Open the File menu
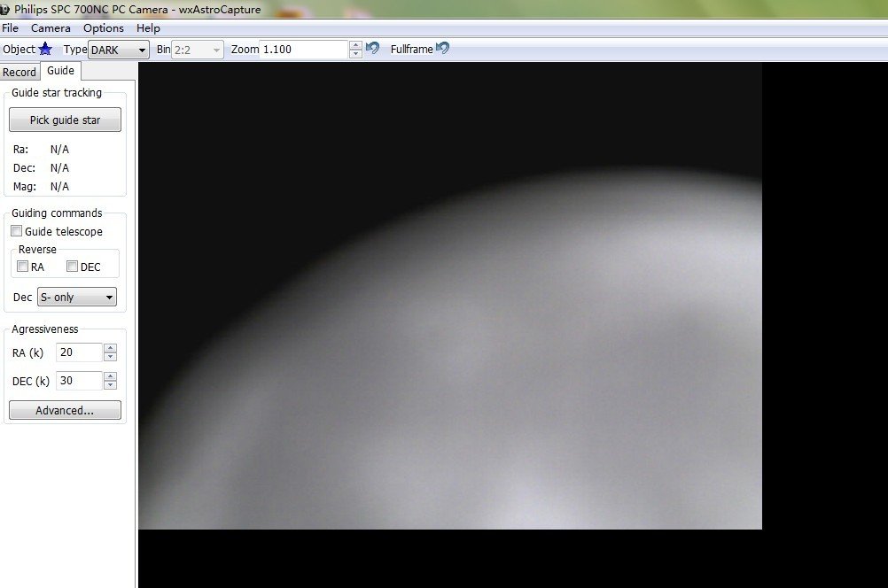 click(x=11, y=27)
